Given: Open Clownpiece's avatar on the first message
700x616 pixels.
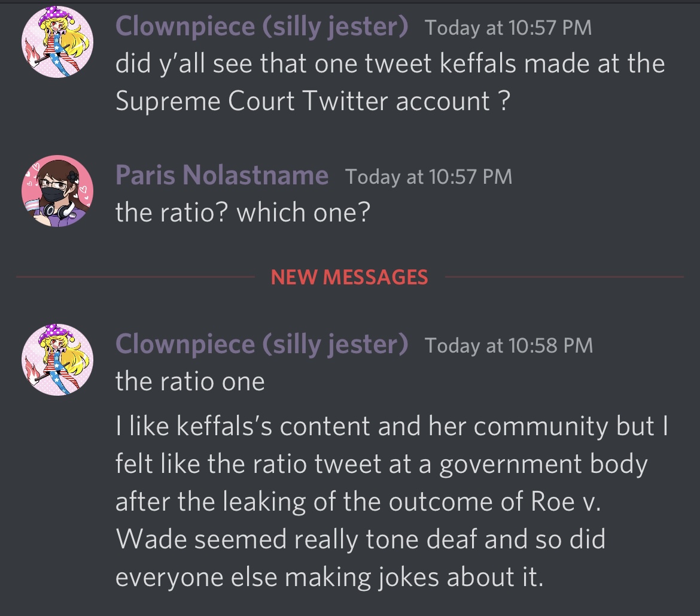Looking at the screenshot, I should point(57,41).
